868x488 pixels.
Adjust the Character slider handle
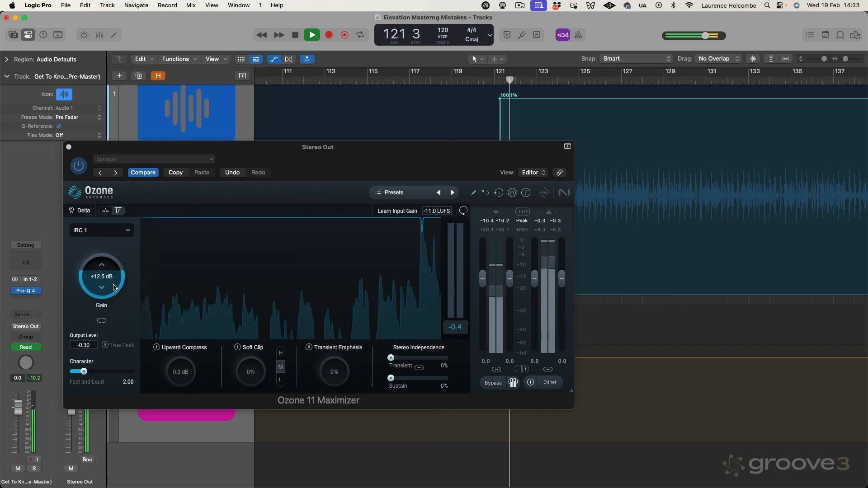tap(84, 371)
